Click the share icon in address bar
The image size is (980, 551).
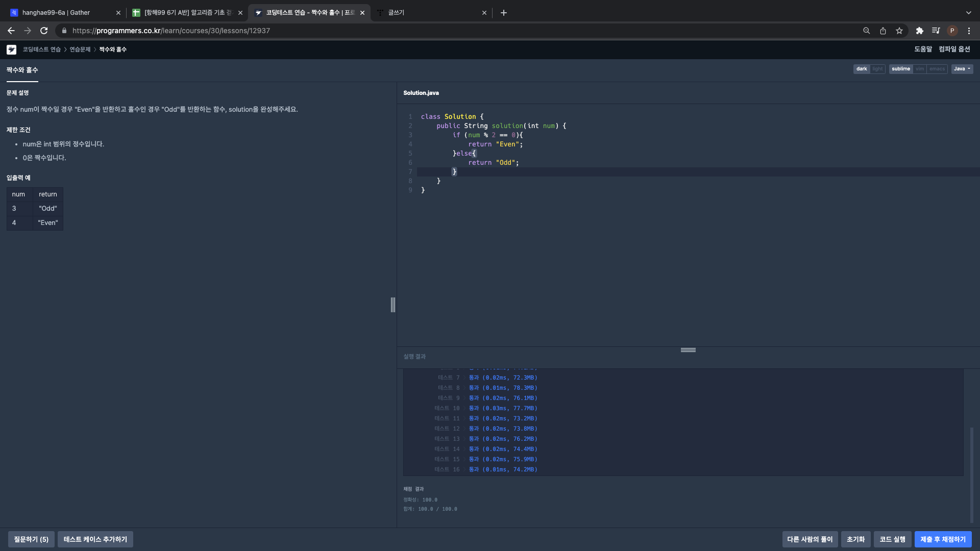[883, 31]
